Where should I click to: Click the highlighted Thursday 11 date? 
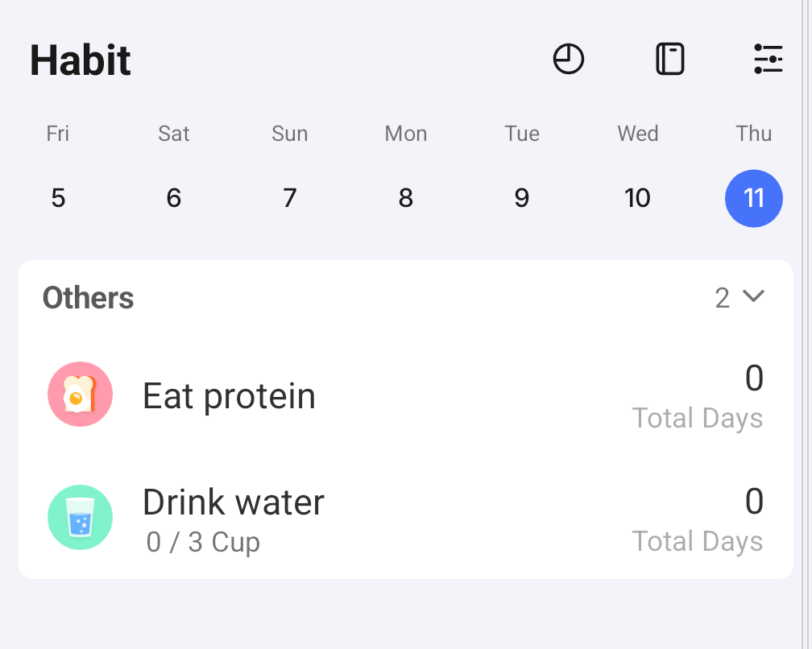point(753,198)
